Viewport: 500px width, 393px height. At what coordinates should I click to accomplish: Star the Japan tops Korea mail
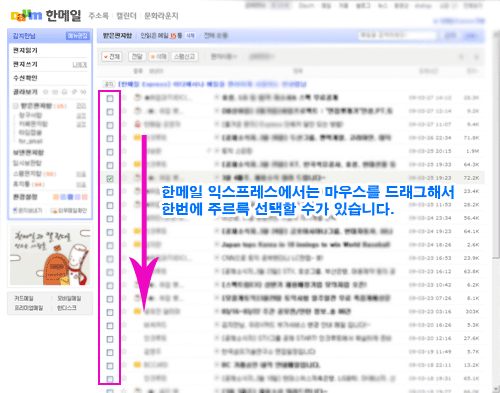point(125,245)
